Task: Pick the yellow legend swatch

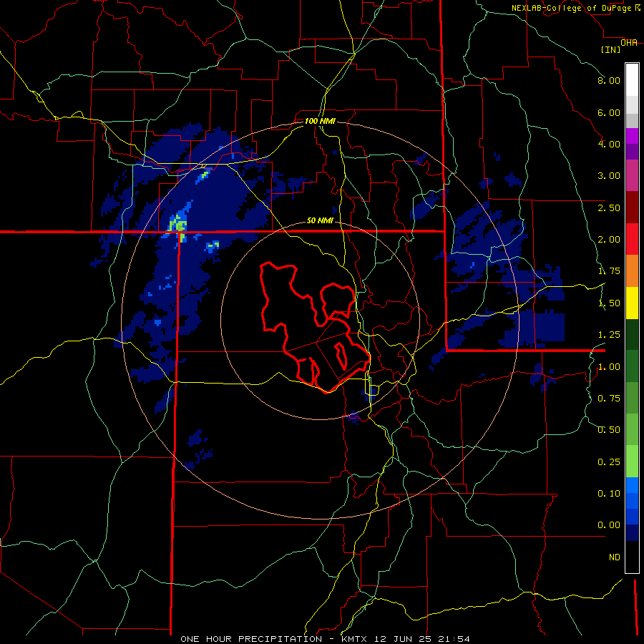Action: [x=632, y=303]
